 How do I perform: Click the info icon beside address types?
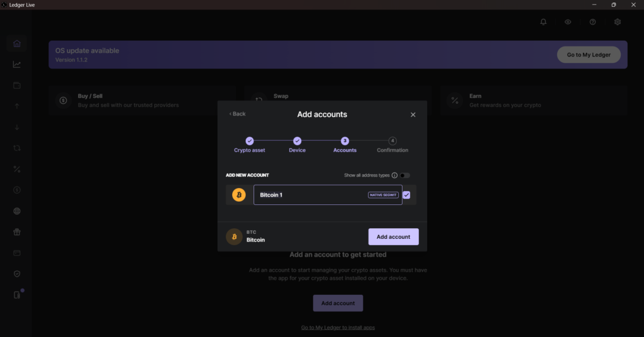point(394,175)
